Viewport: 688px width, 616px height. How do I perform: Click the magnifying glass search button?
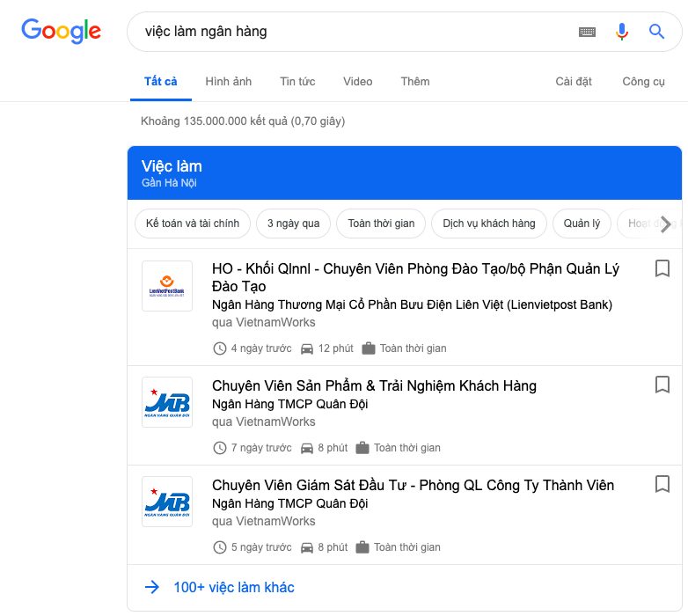656,31
